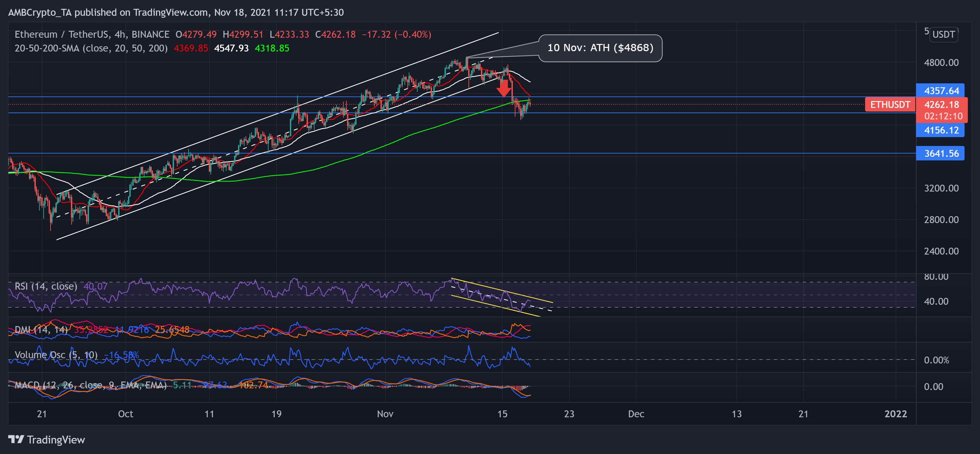The height and width of the screenshot is (454, 980).
Task: Click the Ethereum / TetherUS chart title
Action: (x=92, y=34)
